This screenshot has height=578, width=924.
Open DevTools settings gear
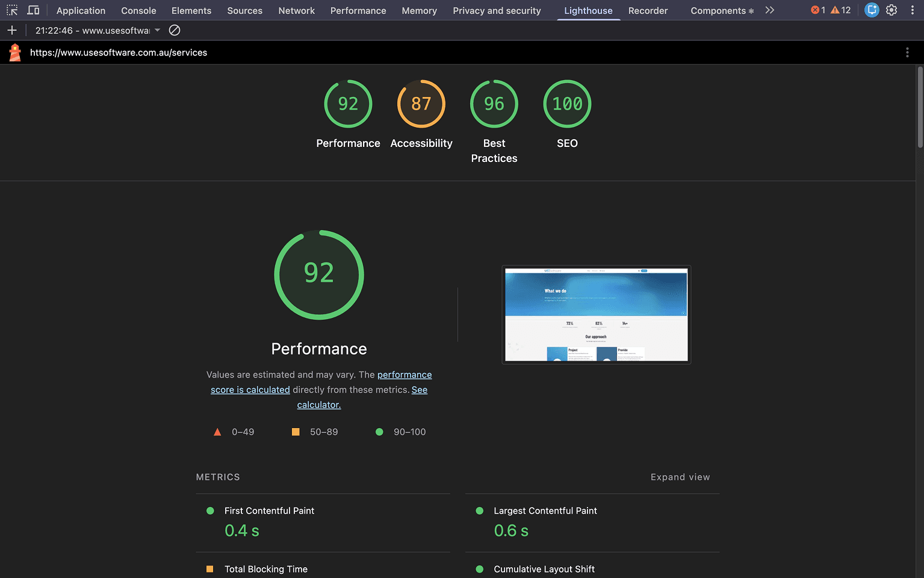coord(893,10)
